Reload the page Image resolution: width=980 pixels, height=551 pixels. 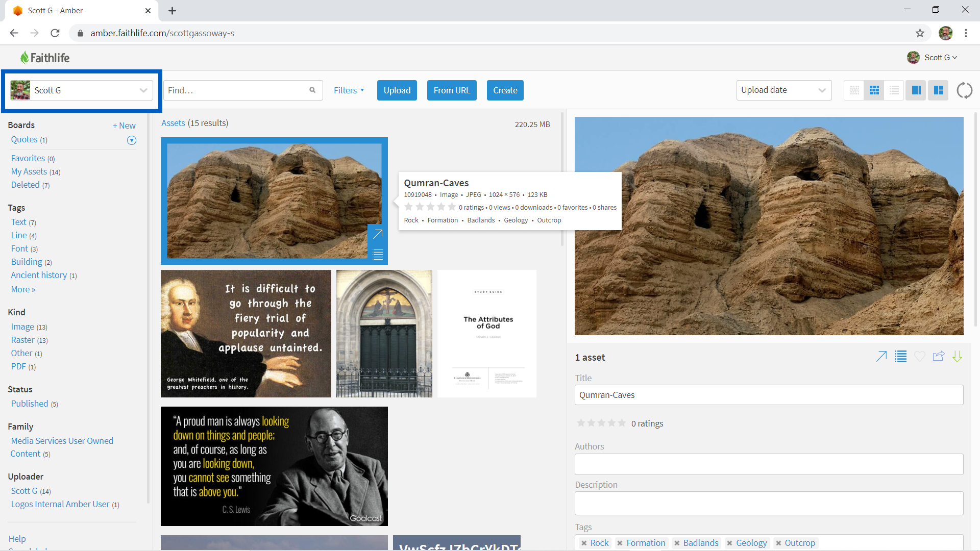[x=55, y=33]
